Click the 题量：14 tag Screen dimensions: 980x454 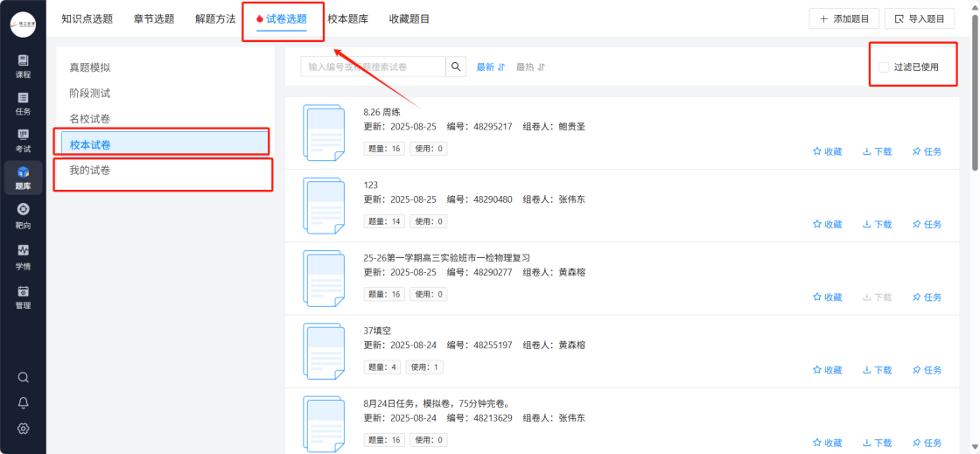tap(384, 221)
